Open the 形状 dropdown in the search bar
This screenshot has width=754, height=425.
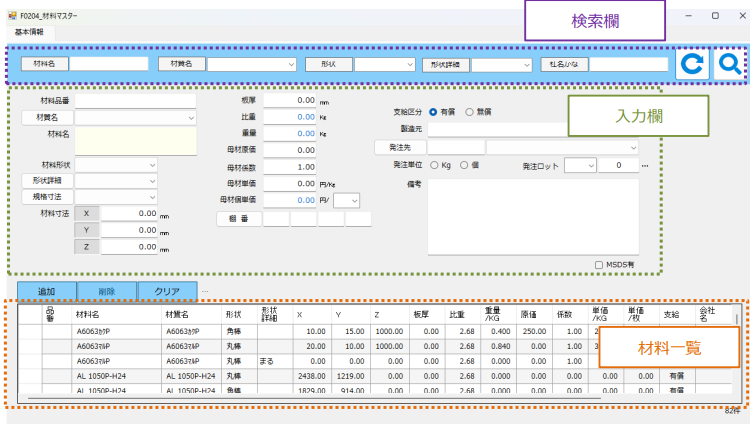pos(410,64)
